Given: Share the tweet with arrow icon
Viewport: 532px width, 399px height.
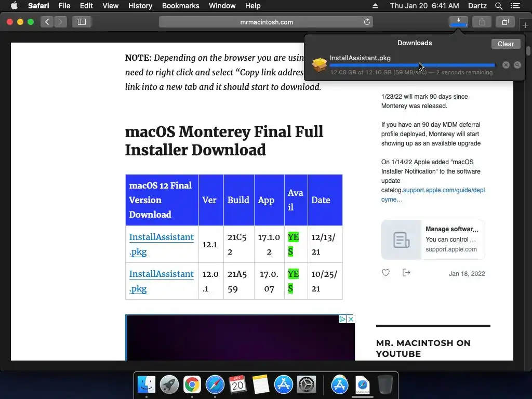Looking at the screenshot, I should (x=406, y=272).
